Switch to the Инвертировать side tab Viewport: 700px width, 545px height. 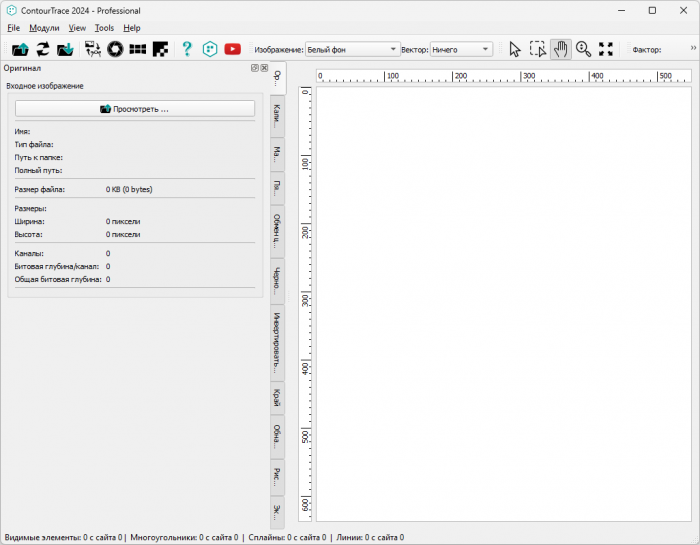277,342
